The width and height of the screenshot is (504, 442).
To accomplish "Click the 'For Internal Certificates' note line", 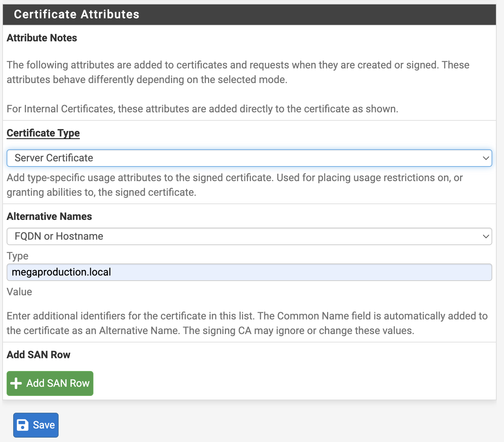I will click(202, 109).
